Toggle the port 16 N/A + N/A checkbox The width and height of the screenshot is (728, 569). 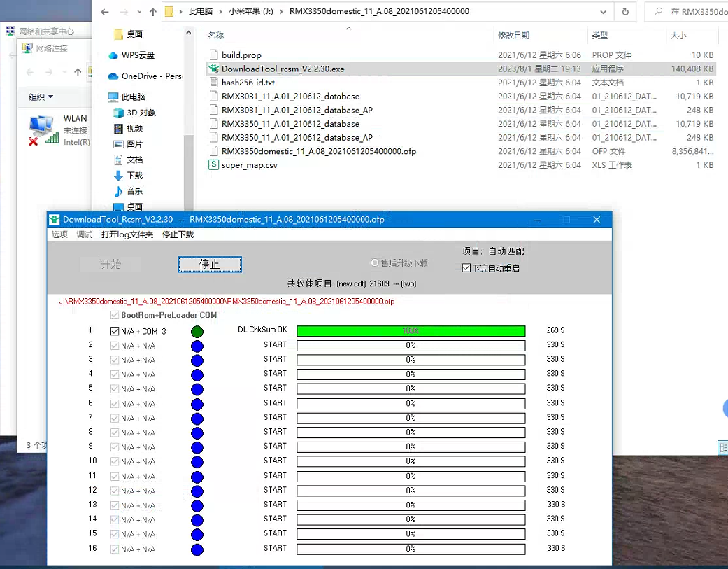tap(115, 549)
